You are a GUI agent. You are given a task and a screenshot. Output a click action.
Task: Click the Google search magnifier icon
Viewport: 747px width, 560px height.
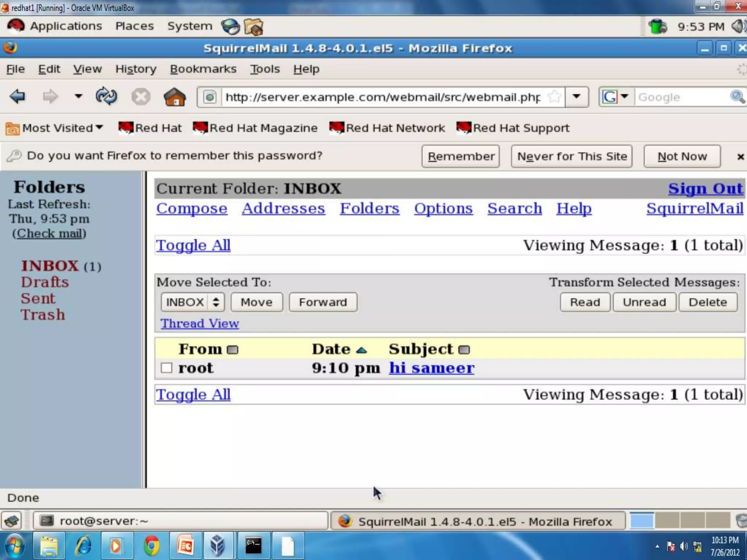tap(737, 97)
